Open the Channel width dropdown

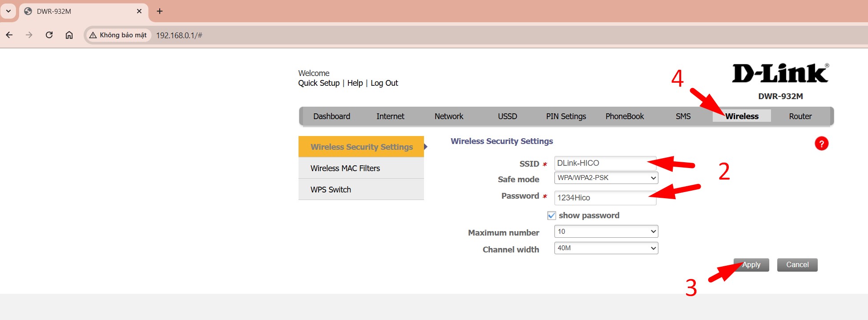pyautogui.click(x=606, y=248)
